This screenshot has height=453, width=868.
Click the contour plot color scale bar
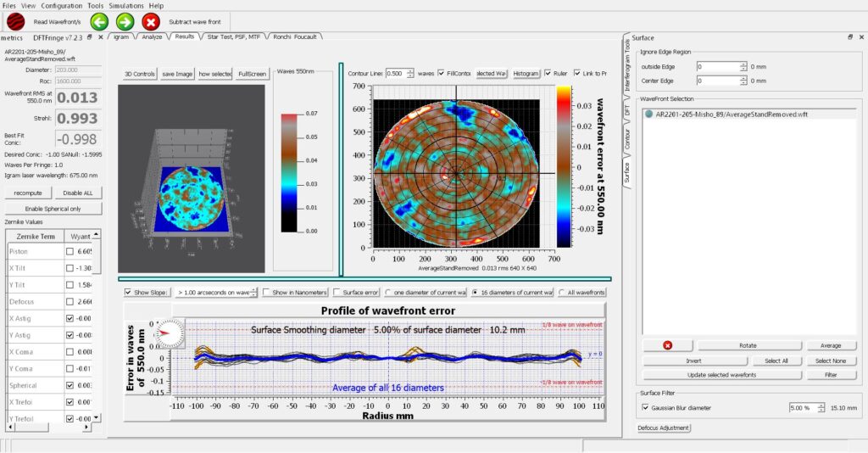coord(564,166)
